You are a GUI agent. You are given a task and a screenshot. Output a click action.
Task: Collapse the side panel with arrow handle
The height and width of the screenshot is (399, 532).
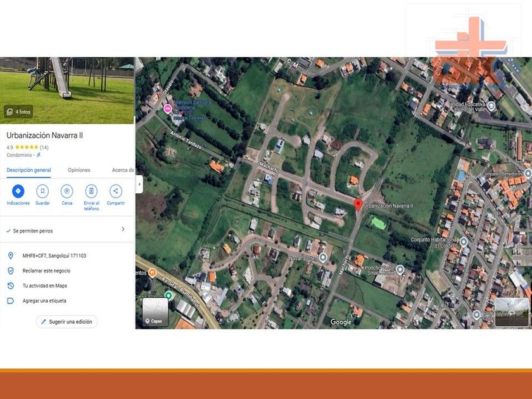[139, 184]
